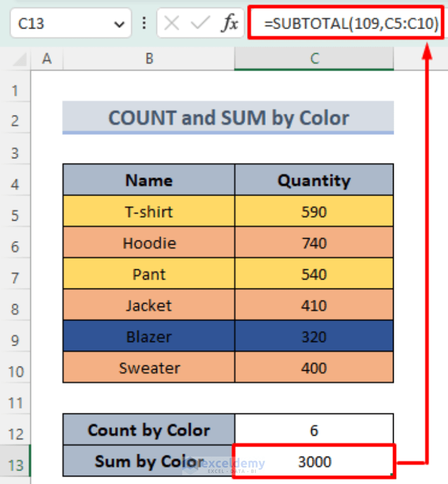Select the 'Quantity' header cell
Viewport: 448px width, 484px height.
coord(314,180)
